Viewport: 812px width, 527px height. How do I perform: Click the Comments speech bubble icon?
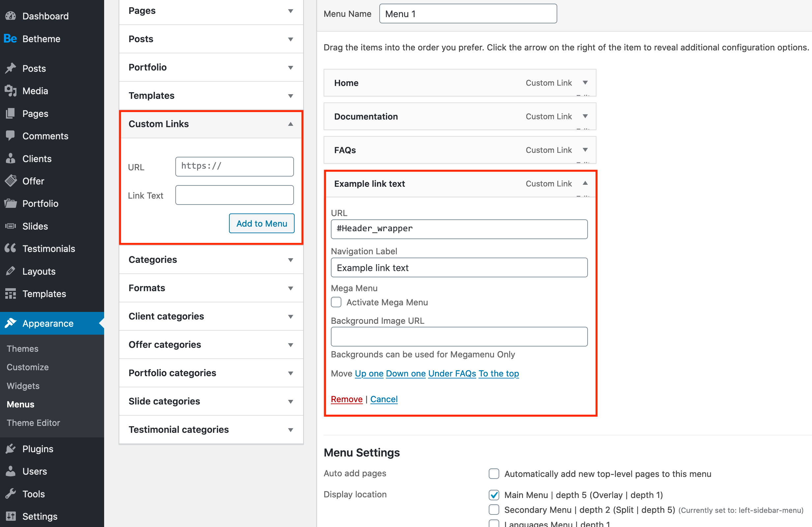point(11,136)
